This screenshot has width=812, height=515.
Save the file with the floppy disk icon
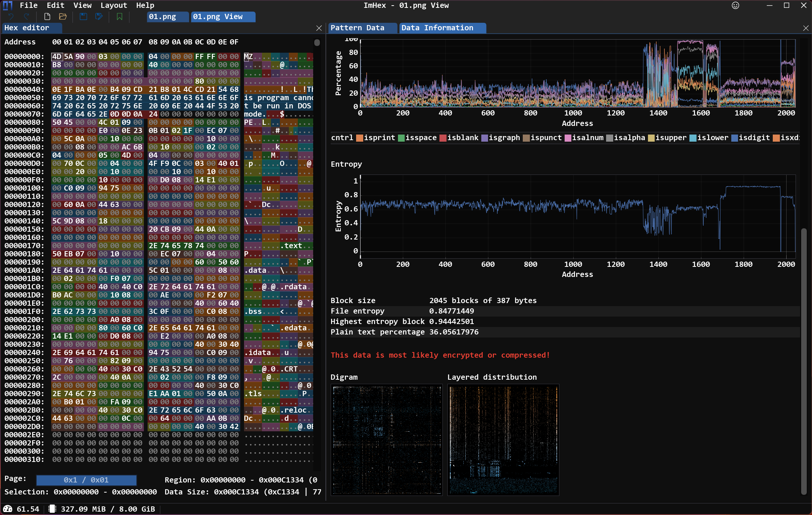pyautogui.click(x=83, y=16)
